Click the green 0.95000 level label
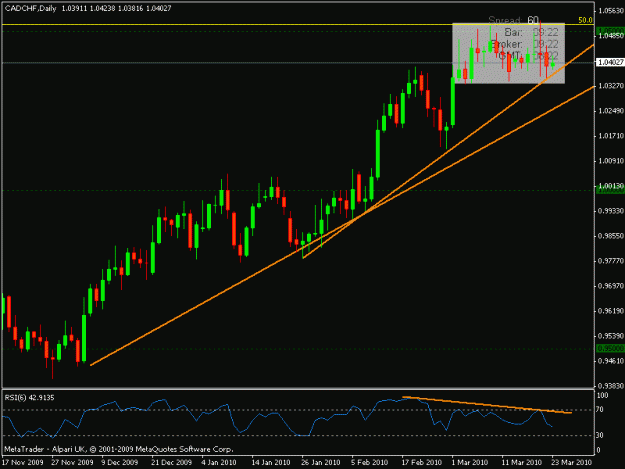The width and height of the screenshot is (625, 469). [x=610, y=349]
